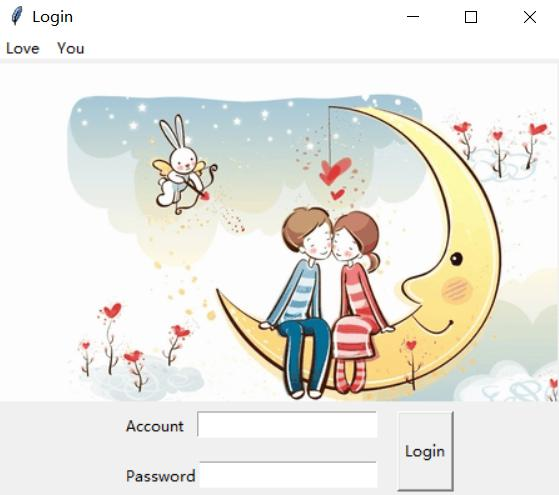This screenshot has height=495, width=559.
Task: Focus the Account input field
Action: (287, 424)
